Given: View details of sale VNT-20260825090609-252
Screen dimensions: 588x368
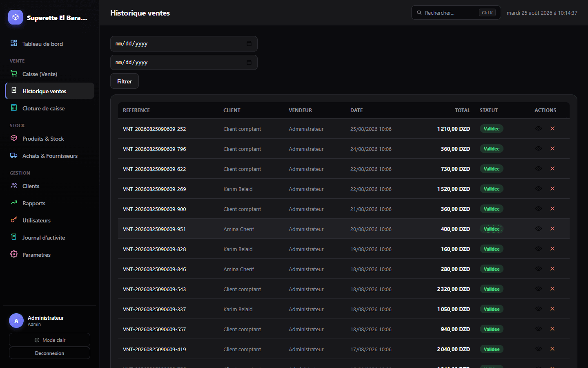Looking at the screenshot, I should point(539,128).
